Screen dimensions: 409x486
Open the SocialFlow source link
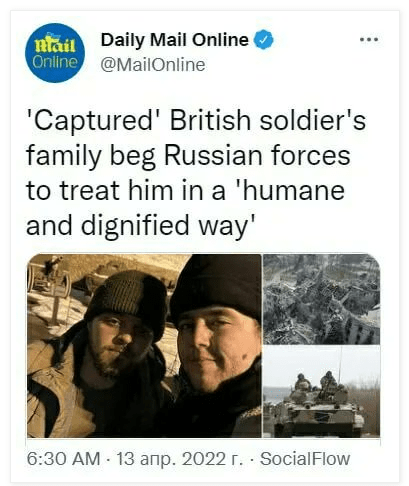point(305,458)
